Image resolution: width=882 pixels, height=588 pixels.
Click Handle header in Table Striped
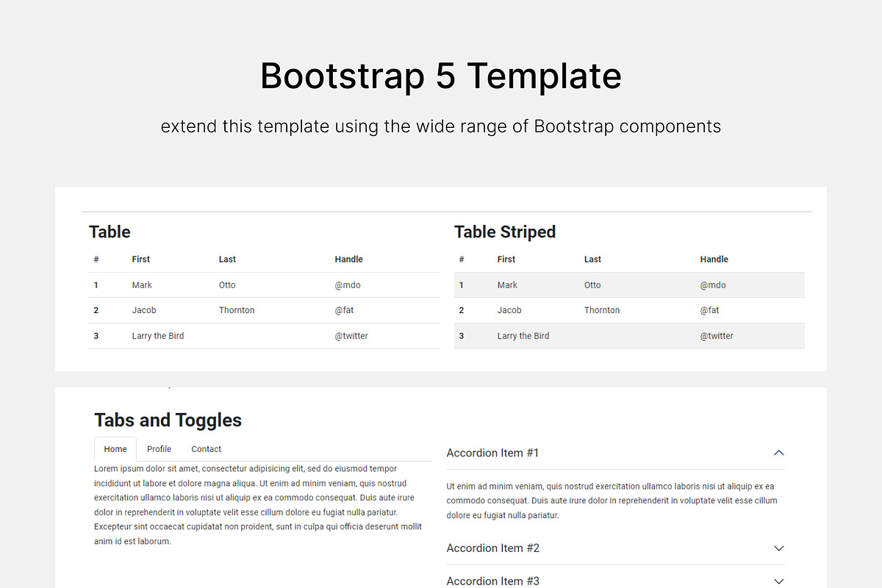point(714,259)
